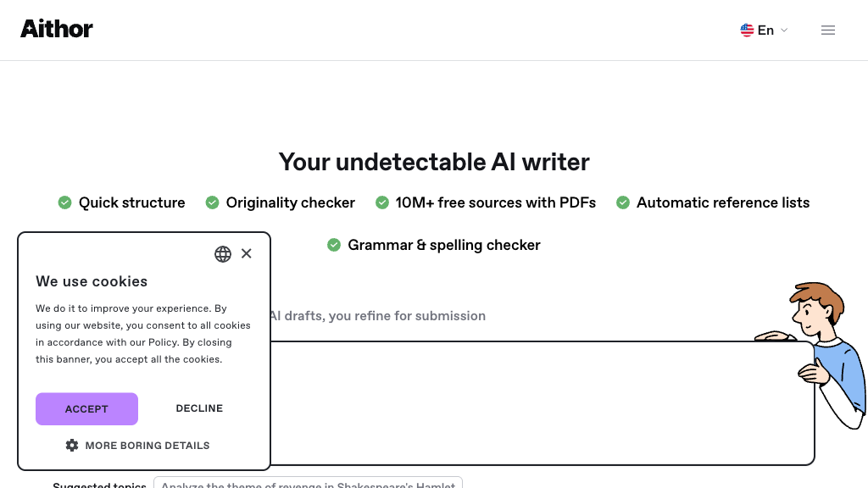Click the gear icon for cookie settings
This screenshot has width=868, height=488.
coord(72,446)
